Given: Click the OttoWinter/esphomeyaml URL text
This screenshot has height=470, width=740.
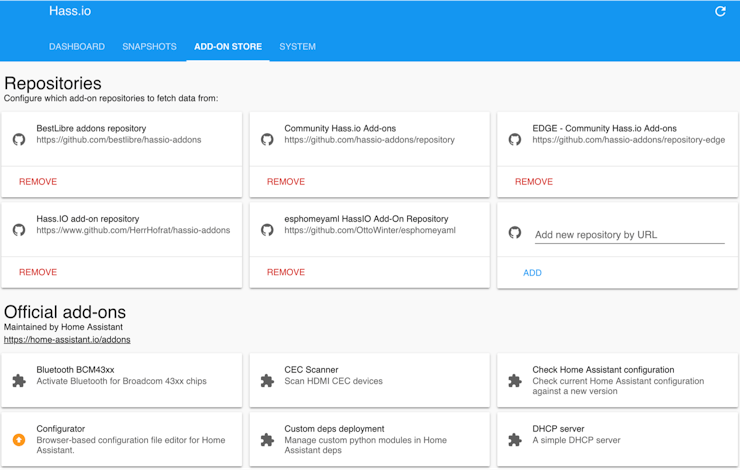Looking at the screenshot, I should click(370, 230).
